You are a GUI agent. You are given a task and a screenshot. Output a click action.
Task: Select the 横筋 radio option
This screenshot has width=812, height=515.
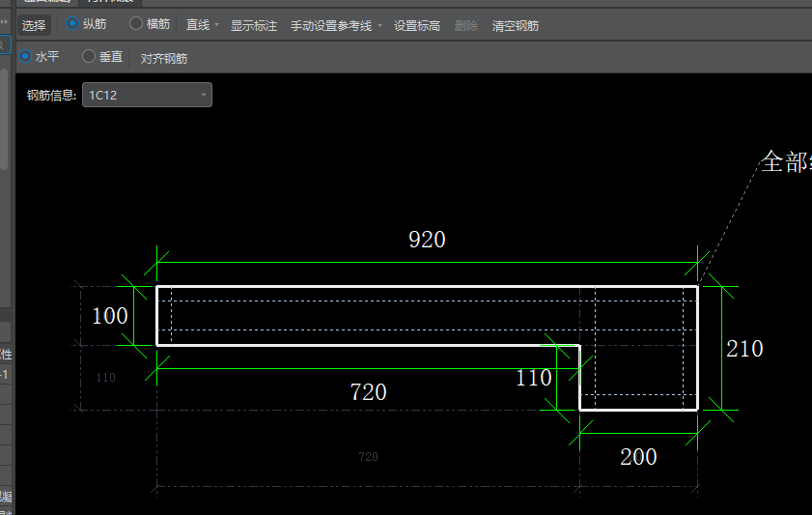click(150, 24)
